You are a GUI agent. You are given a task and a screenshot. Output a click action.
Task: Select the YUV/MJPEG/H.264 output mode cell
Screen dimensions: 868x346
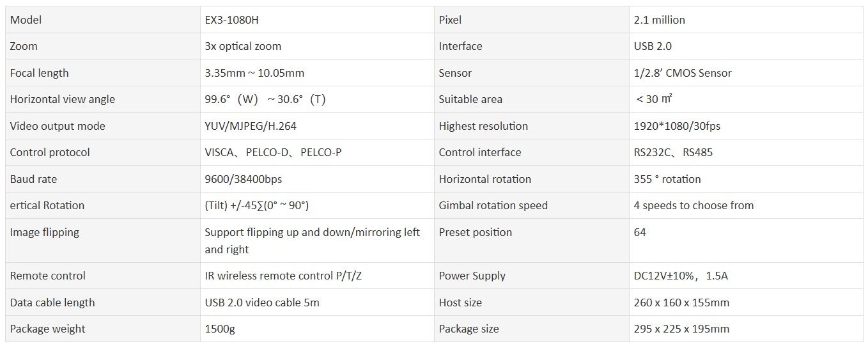point(251,126)
